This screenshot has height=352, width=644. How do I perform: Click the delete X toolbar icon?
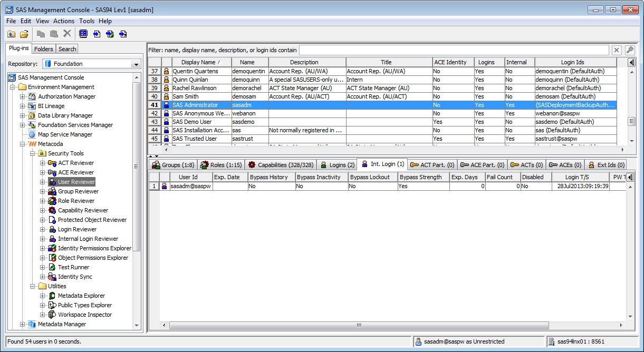point(67,34)
